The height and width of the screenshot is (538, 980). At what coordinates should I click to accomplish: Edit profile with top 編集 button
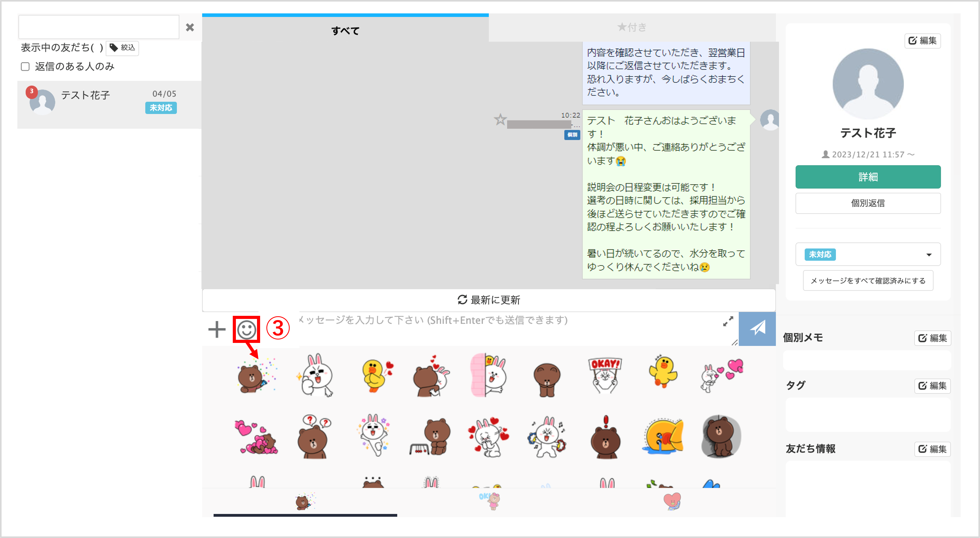(922, 41)
